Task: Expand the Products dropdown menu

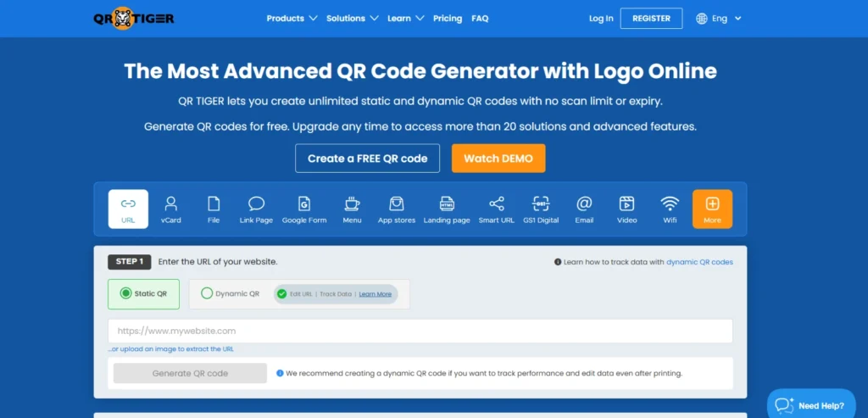Action: 292,19
